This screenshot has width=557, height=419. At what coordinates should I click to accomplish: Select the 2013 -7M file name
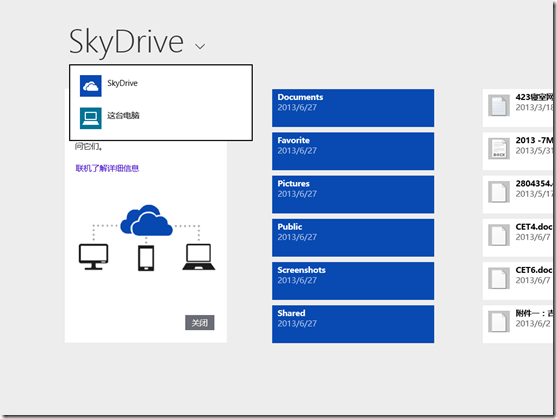pos(534,140)
